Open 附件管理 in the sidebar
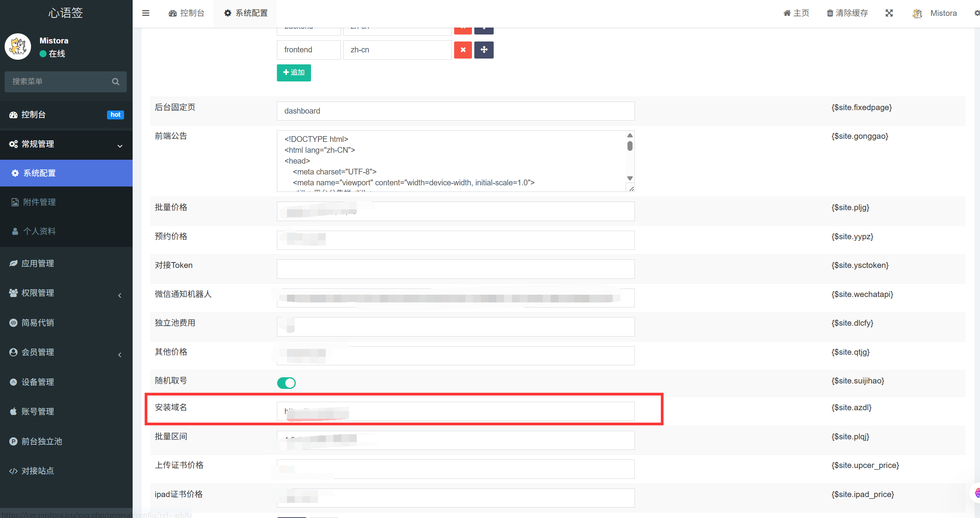Image resolution: width=980 pixels, height=518 pixels. pos(40,202)
